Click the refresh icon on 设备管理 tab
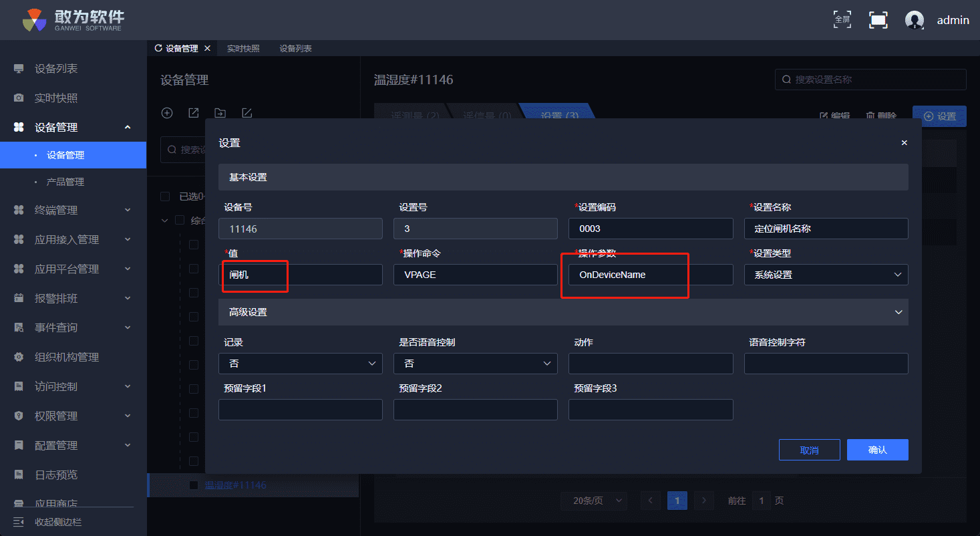 [x=158, y=48]
